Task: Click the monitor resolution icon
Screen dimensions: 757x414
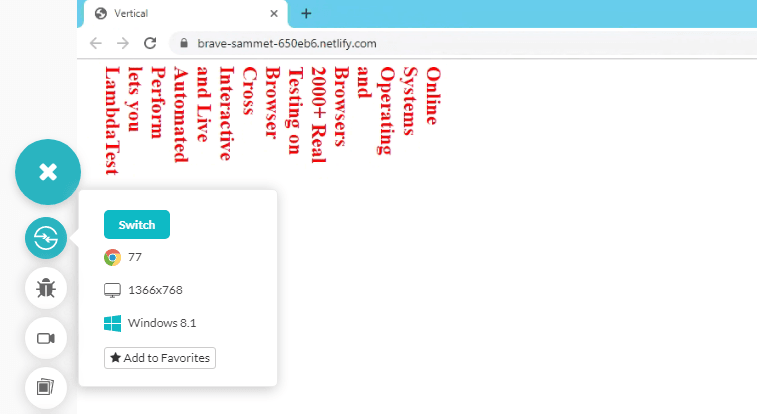Action: coord(112,290)
